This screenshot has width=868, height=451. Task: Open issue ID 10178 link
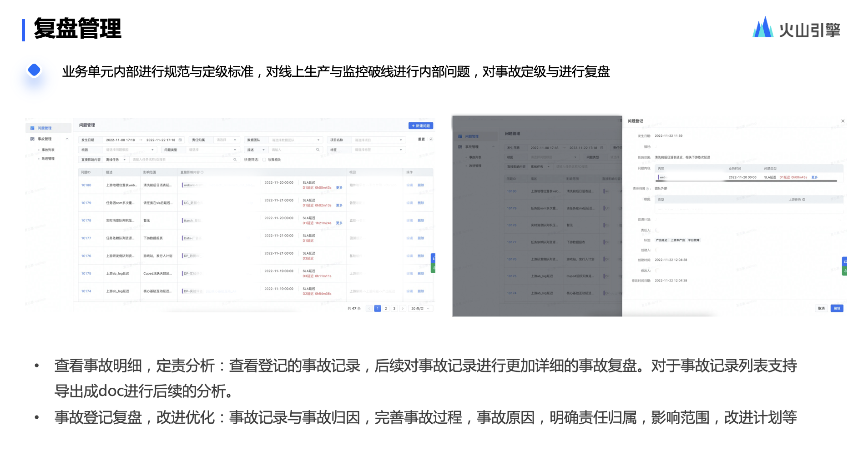(x=86, y=220)
